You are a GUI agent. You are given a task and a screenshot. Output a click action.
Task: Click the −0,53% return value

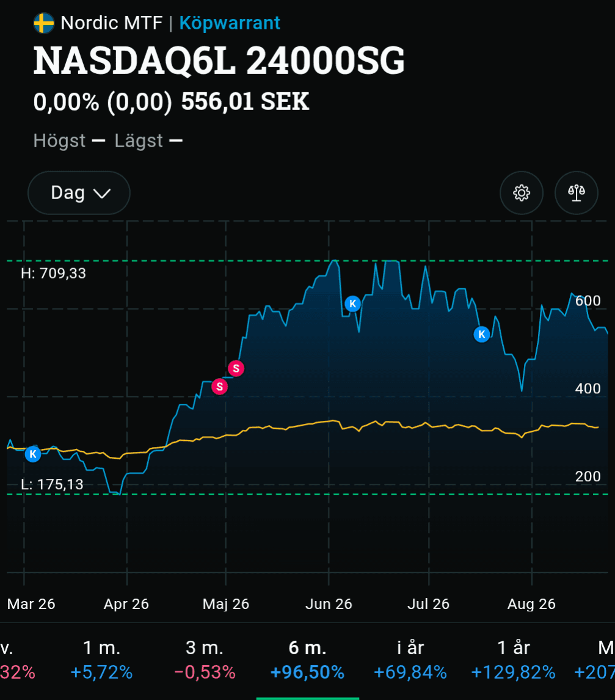click(205, 673)
